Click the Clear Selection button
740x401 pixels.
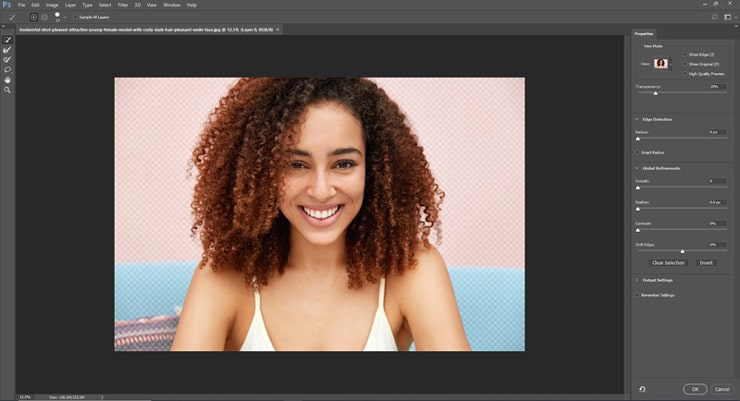pos(668,263)
